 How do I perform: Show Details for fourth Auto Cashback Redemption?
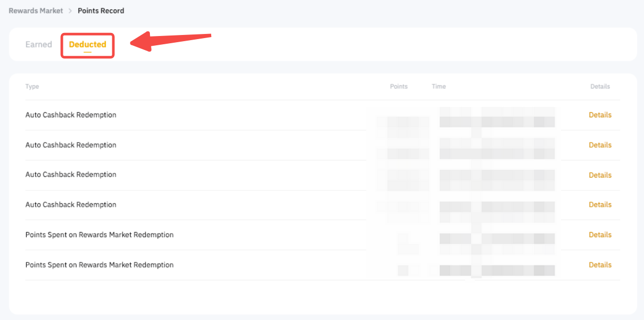(x=600, y=205)
